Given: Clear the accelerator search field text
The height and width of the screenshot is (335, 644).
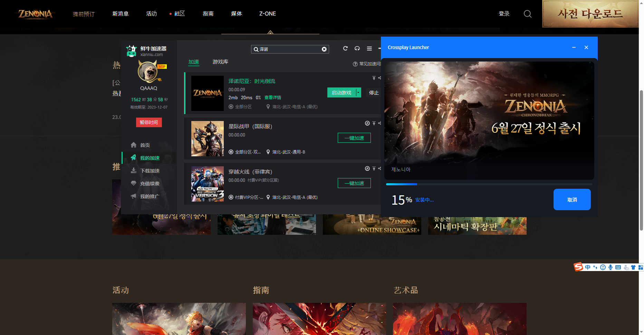Looking at the screenshot, I should coord(324,49).
